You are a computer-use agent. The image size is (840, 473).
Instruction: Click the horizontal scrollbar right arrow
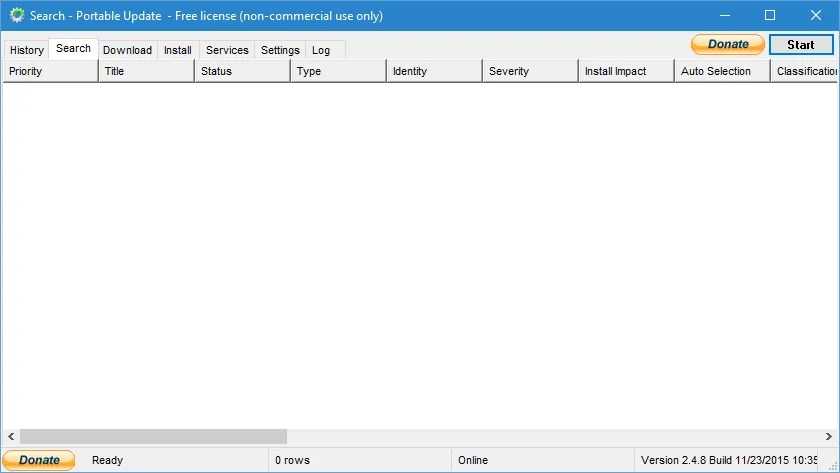[x=829, y=437]
